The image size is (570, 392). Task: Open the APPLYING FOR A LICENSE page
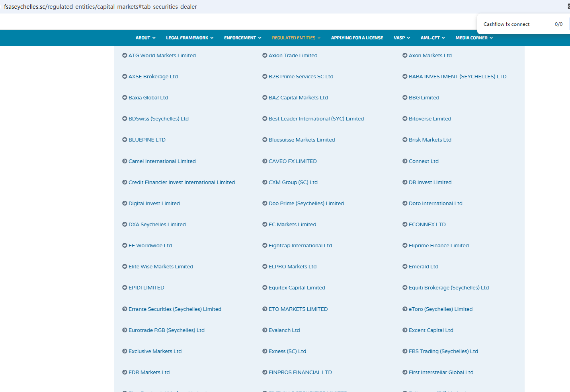coord(357,38)
